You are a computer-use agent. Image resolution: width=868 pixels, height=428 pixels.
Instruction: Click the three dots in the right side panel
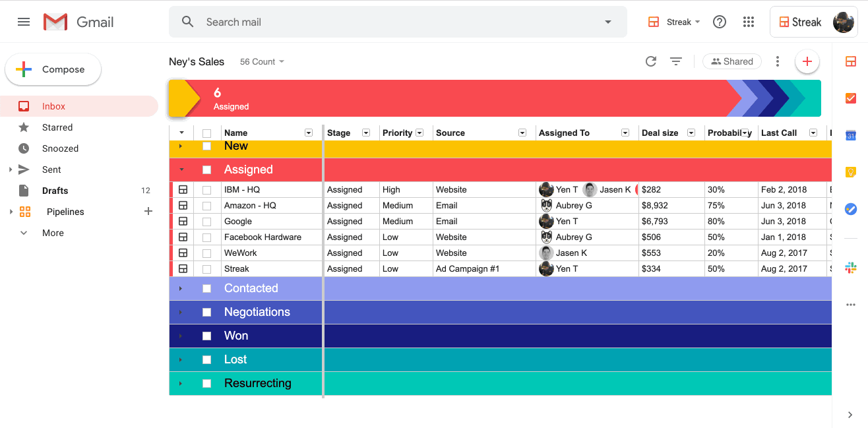coord(851,305)
